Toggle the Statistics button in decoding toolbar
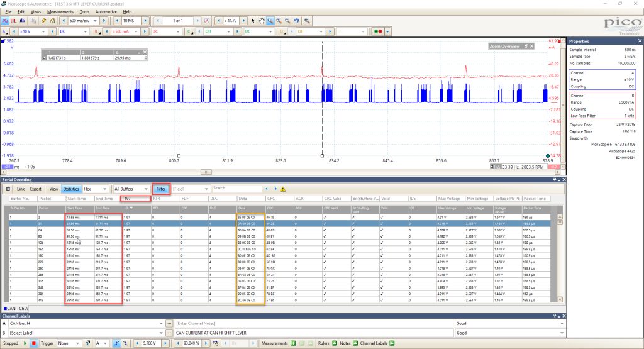 [70, 189]
